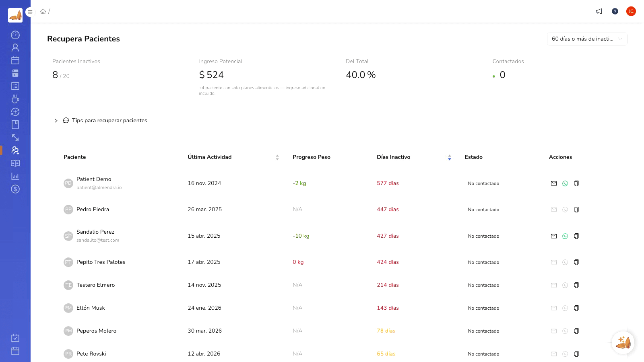Screen dimensions: 644x362
Task: Click Peperos Molero patient name
Action: (96, 331)
